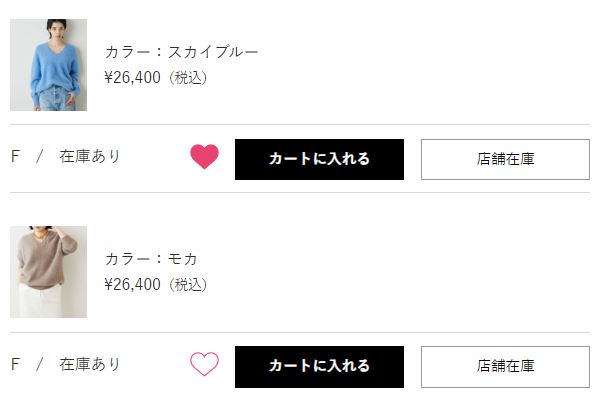Open the Mocha sweater product thumbnail
The width and height of the screenshot is (601, 397).
(48, 272)
